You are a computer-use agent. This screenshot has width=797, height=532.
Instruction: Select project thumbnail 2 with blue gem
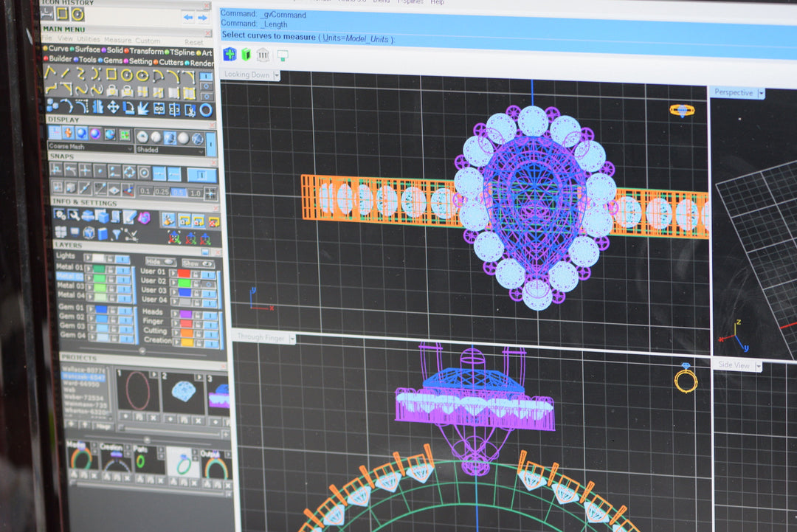coord(183,391)
